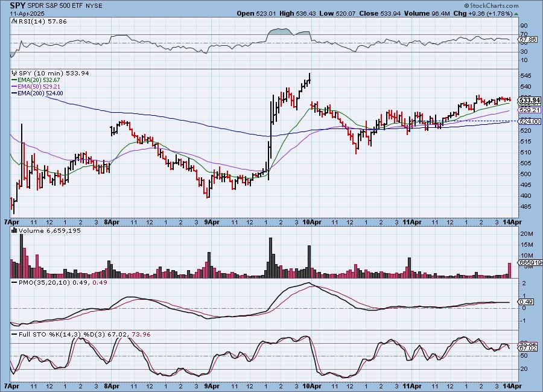Select the 11-Apr-2025 chart date
The width and height of the screenshot is (543, 392).
click(27, 13)
